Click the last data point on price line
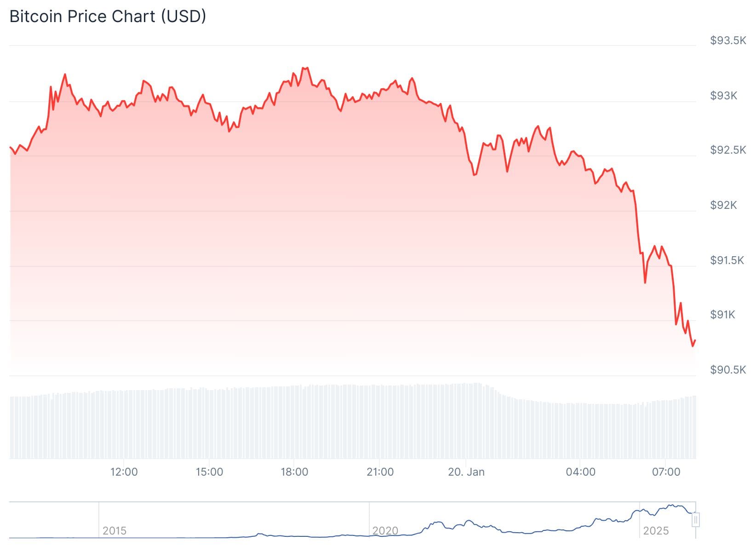Screen dimensions: 756x552 695,340
